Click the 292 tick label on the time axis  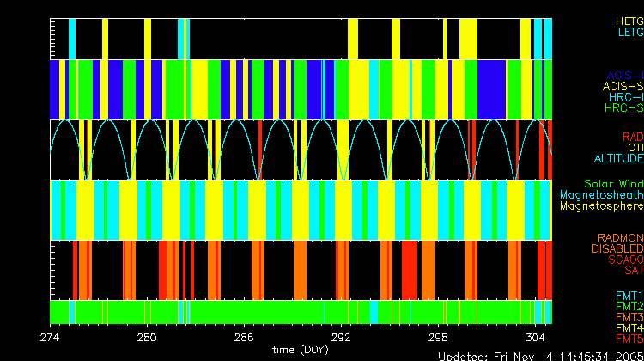click(x=342, y=337)
